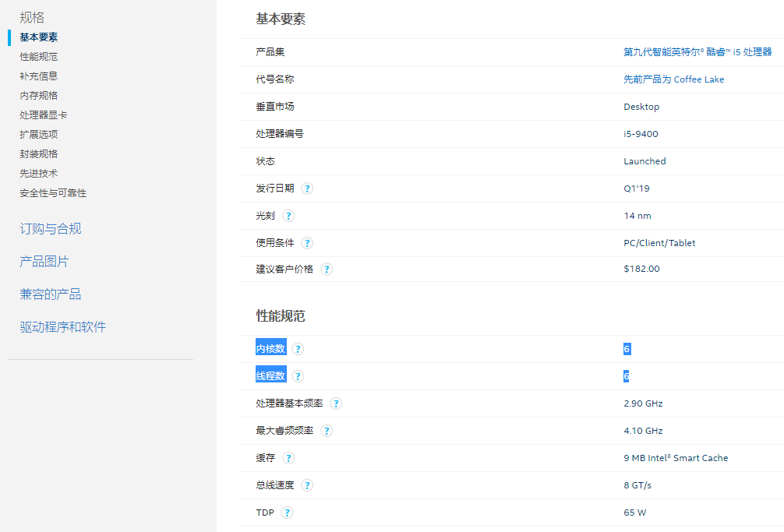
Task: Click the highlighted 6 in the 内核数 row
Action: tap(627, 349)
